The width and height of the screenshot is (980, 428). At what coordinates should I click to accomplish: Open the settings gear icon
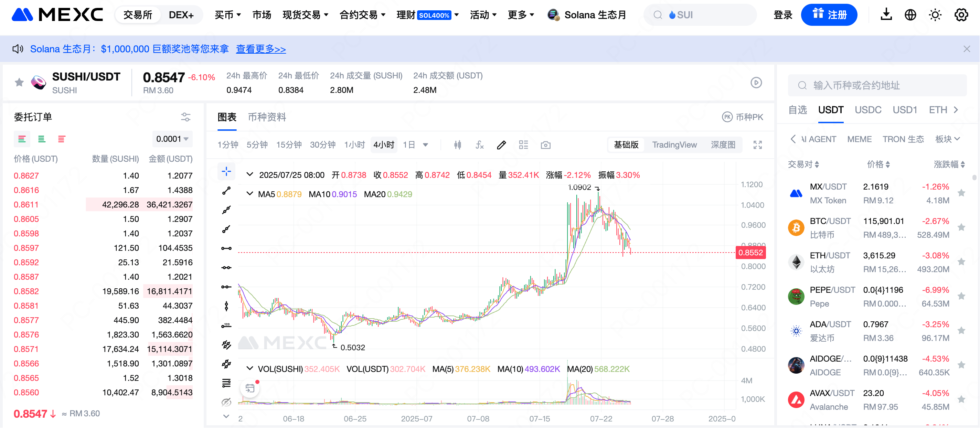[961, 15]
